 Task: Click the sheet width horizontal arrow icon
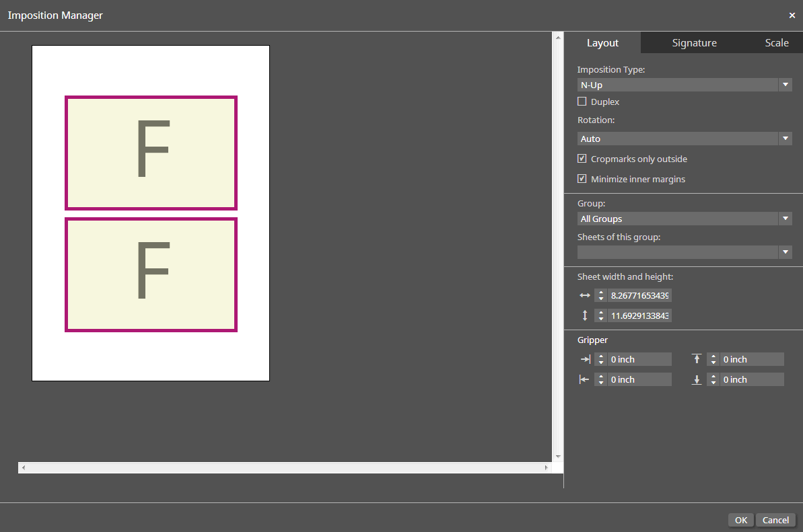click(x=584, y=295)
